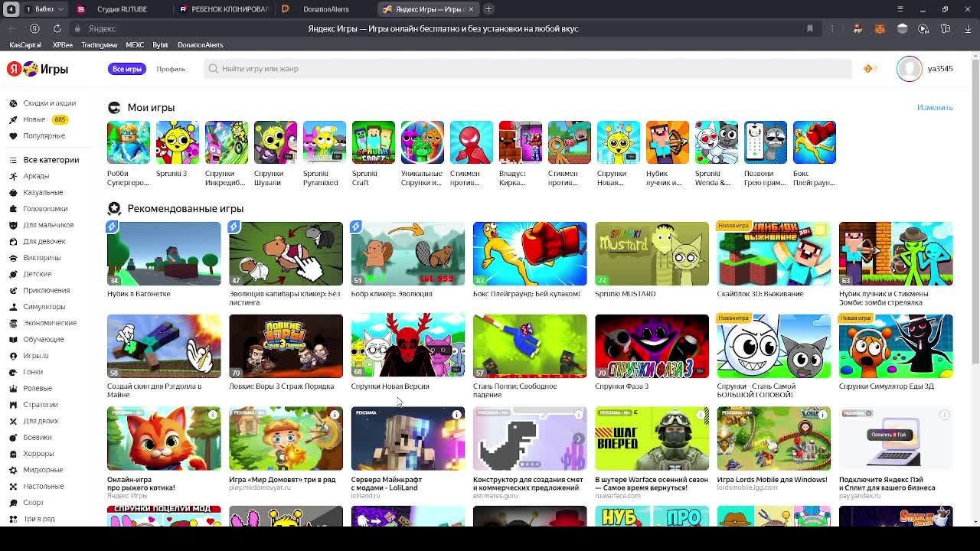
Task: Open Sprunki MUSTARD game thumbnail
Action: click(x=652, y=253)
